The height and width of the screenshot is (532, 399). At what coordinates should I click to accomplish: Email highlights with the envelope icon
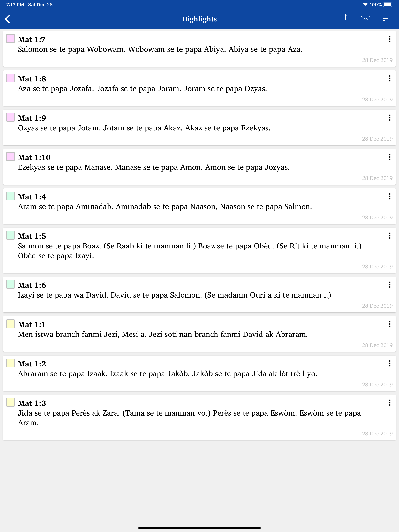coord(365,19)
